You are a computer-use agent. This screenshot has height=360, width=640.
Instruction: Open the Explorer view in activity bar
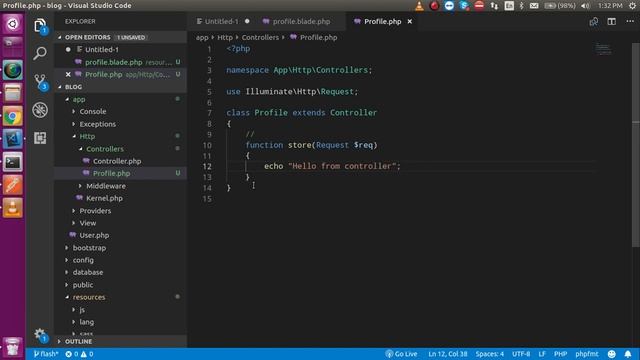click(x=40, y=26)
